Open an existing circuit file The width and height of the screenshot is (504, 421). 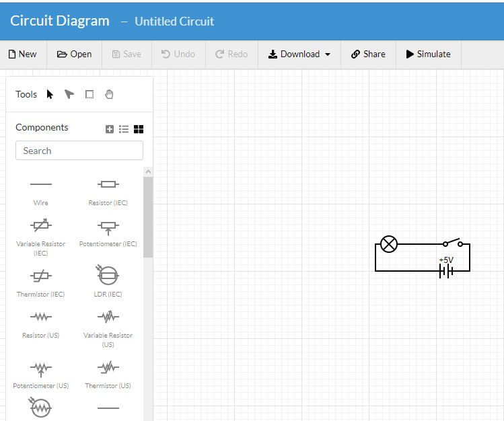click(74, 54)
